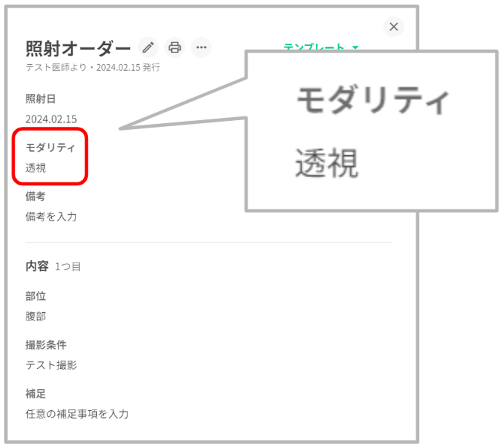Click the 部位 value 腹部
The height and width of the screenshot is (448, 503).
point(36,316)
